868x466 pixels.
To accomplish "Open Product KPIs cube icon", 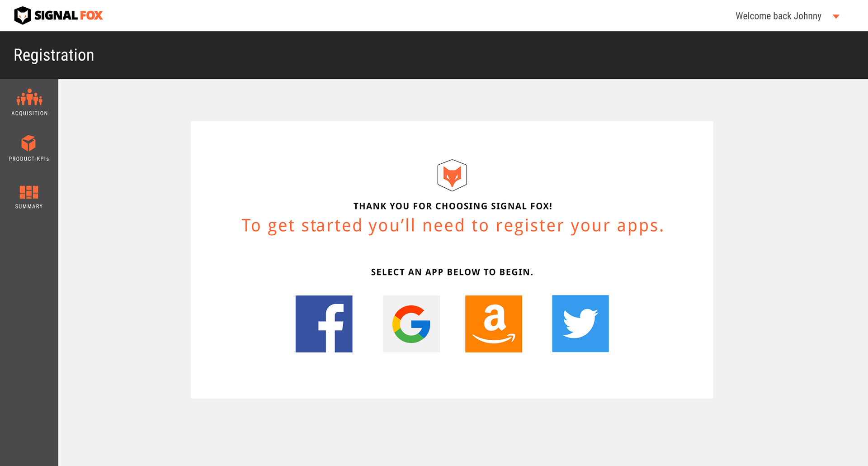I will tap(28, 143).
